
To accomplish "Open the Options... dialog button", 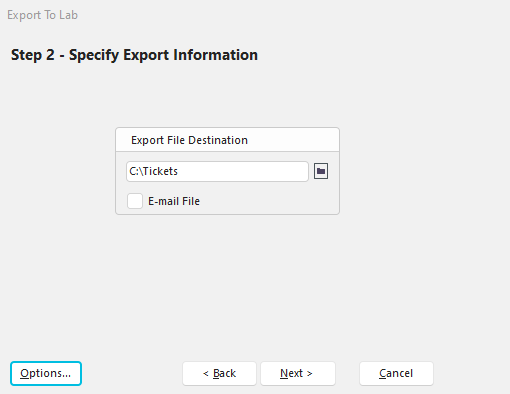I will click(x=46, y=373).
